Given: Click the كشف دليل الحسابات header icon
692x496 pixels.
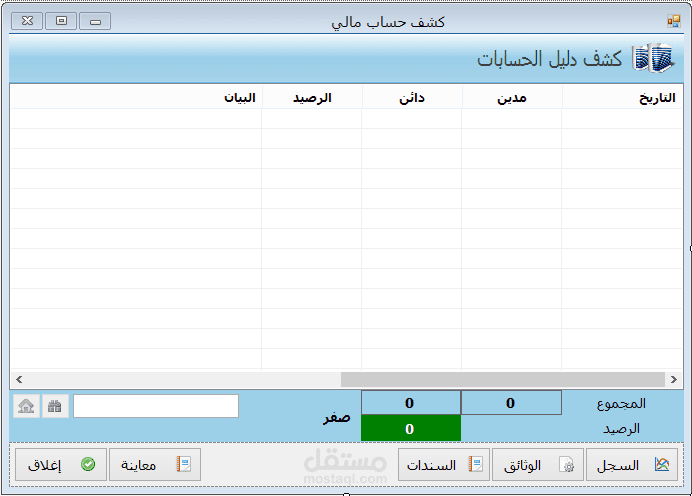Looking at the screenshot, I should (653, 58).
